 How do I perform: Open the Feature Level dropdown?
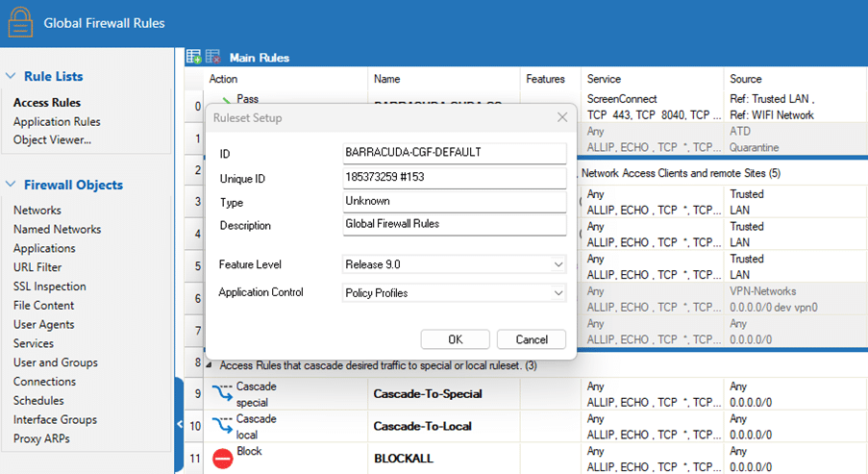pos(558,264)
